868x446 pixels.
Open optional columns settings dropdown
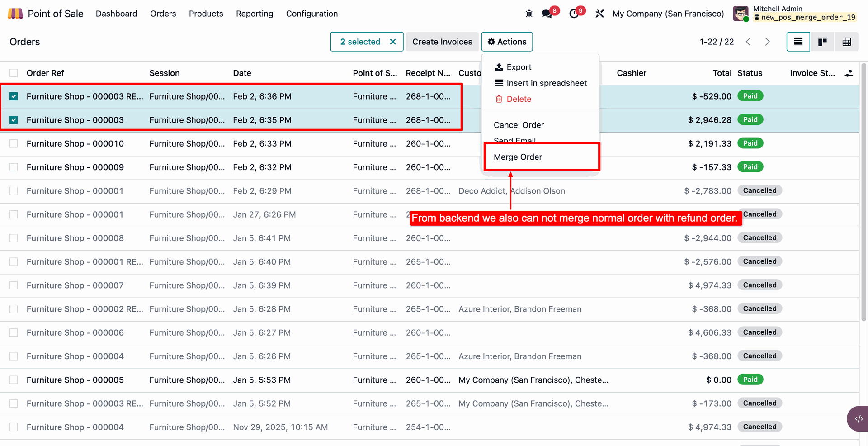pos(849,73)
